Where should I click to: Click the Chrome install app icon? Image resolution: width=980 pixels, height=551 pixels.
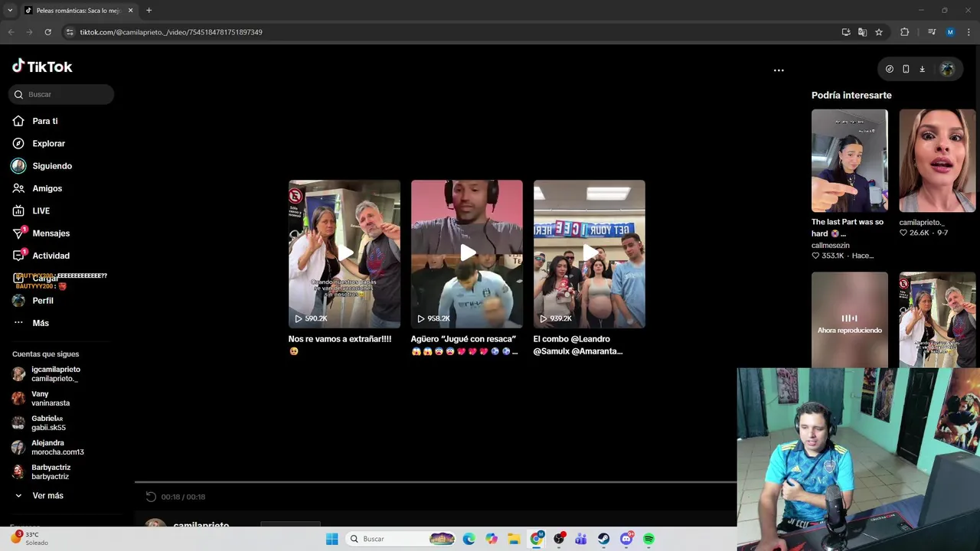coord(846,32)
